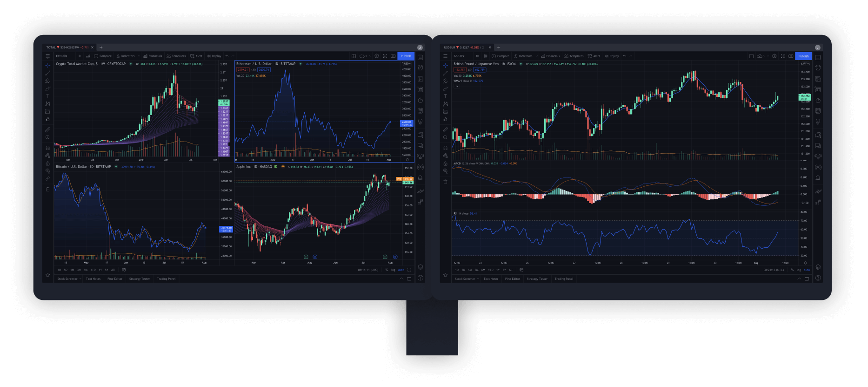Select the crosshair cursor tool, left monitor
Viewport: 868px width, 387px height.
pyautogui.click(x=47, y=65)
